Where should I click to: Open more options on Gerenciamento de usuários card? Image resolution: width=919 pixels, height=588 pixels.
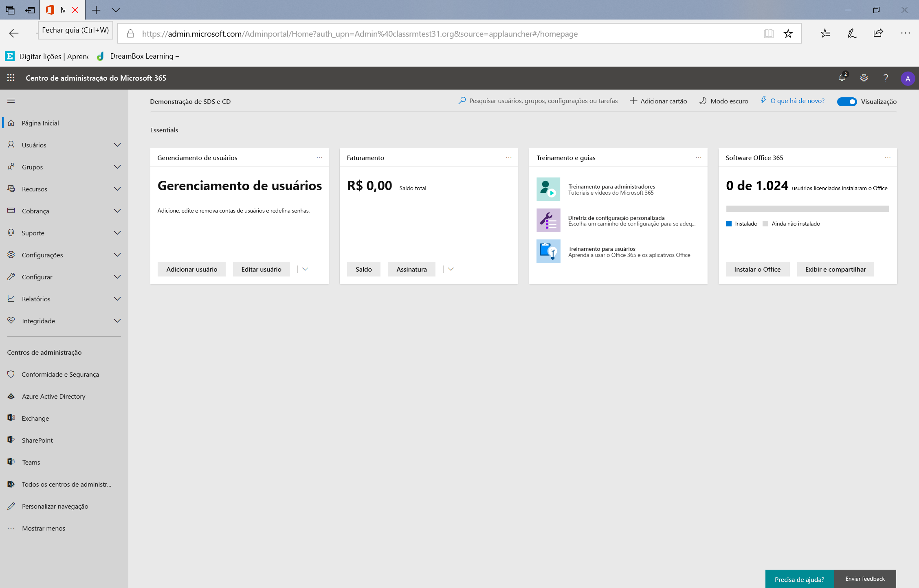click(x=319, y=157)
